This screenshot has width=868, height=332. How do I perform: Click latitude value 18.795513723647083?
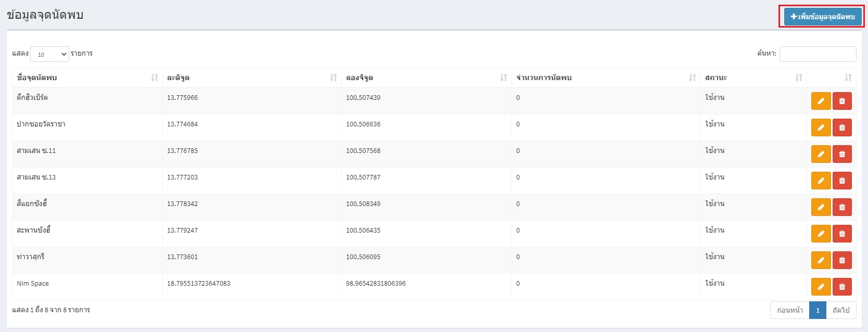198,284
